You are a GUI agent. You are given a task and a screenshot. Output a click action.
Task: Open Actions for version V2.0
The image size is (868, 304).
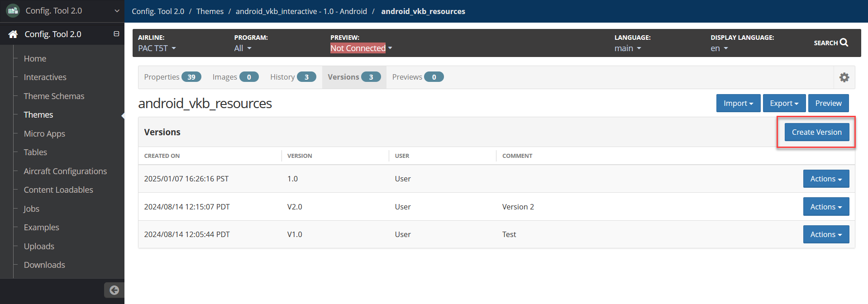tap(826, 207)
